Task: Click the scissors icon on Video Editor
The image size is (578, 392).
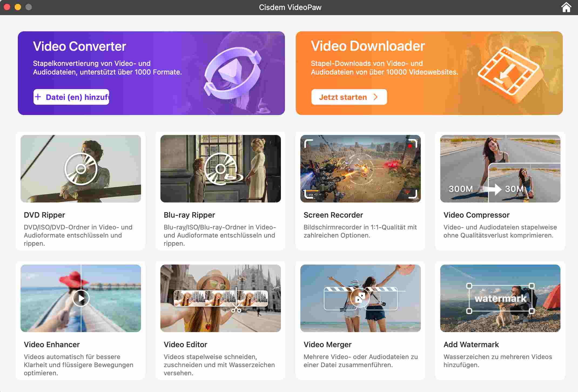Action: pyautogui.click(x=236, y=308)
